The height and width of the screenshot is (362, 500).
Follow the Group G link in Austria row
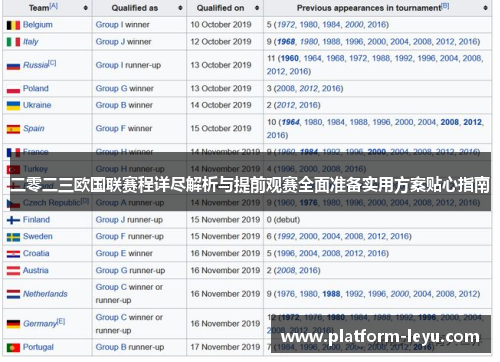[x=111, y=271]
